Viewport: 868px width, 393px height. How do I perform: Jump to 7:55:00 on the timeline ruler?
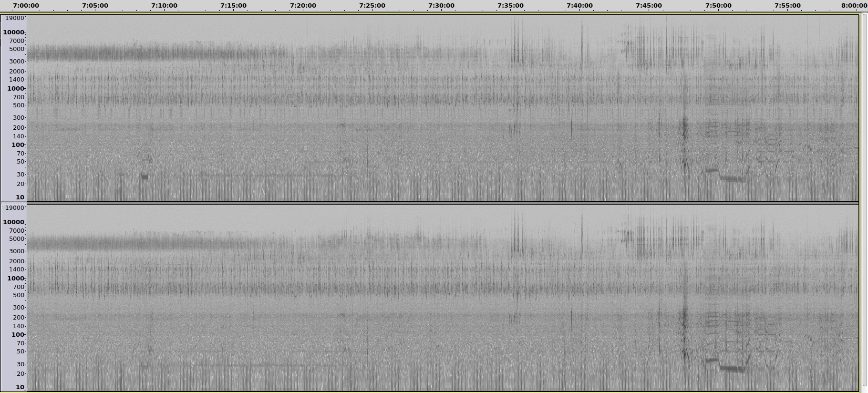tap(787, 6)
